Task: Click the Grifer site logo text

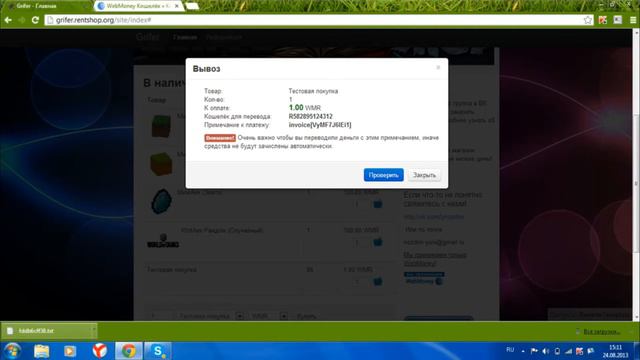Action: click(x=147, y=37)
